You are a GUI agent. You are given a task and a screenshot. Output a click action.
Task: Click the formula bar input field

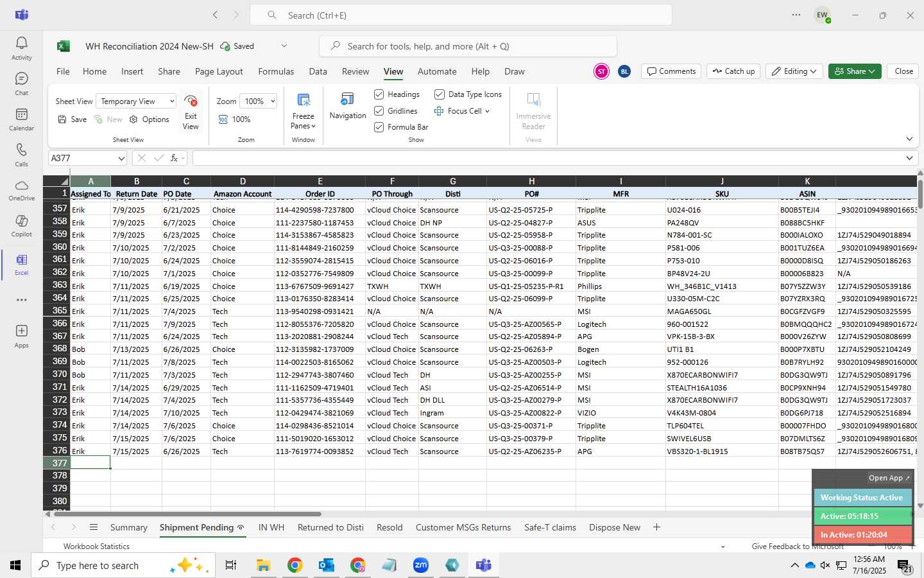[x=547, y=158]
